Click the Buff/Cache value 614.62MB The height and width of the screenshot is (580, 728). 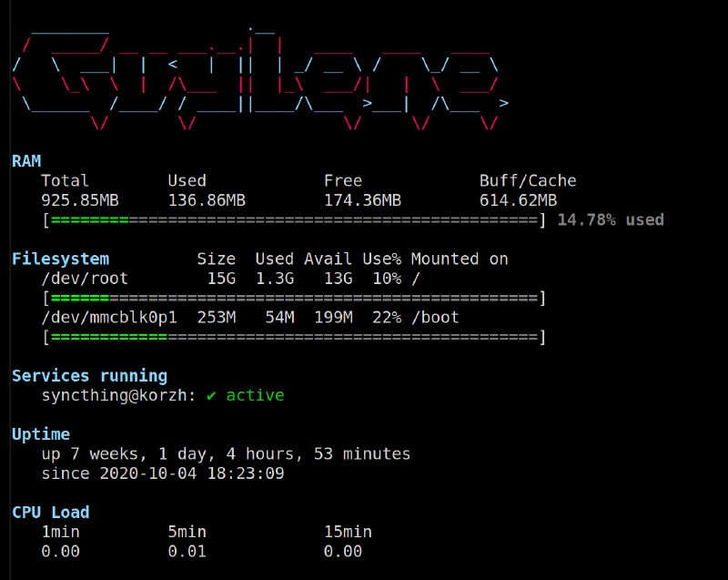click(518, 200)
